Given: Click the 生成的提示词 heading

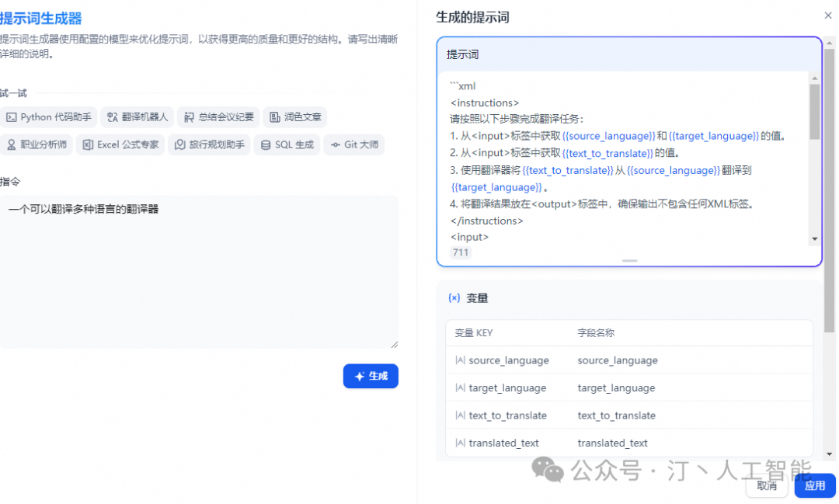Looking at the screenshot, I should pyautogui.click(x=472, y=17).
